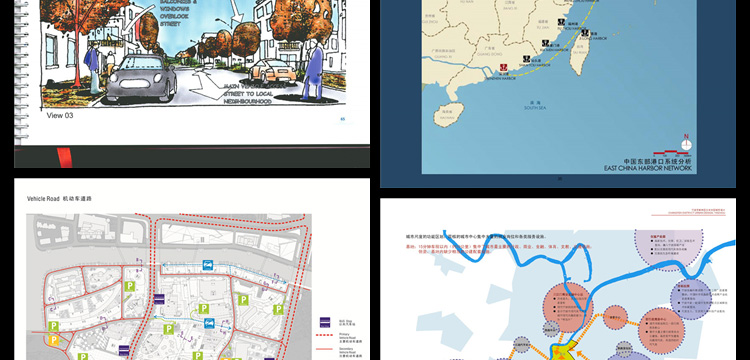Click the purple bus stop legend icon
The width and height of the screenshot is (750, 360).
325,323
